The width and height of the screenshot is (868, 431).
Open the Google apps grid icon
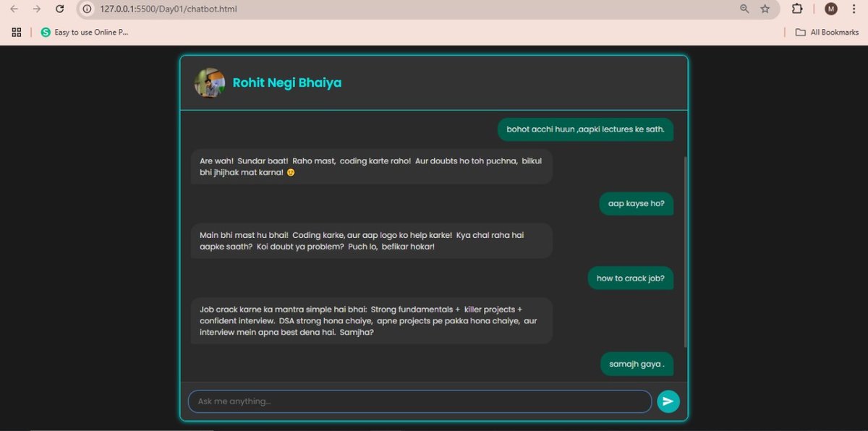coord(16,32)
